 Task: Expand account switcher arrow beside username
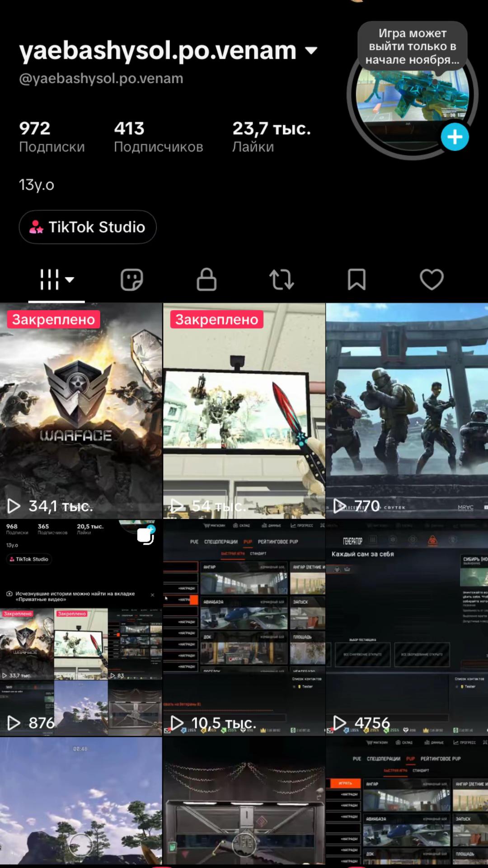coord(311,50)
